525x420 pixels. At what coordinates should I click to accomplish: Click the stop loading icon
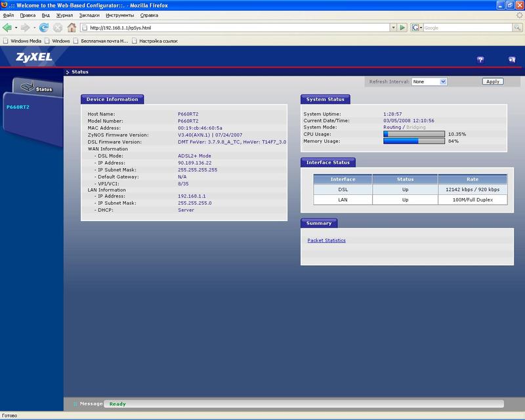[58, 28]
